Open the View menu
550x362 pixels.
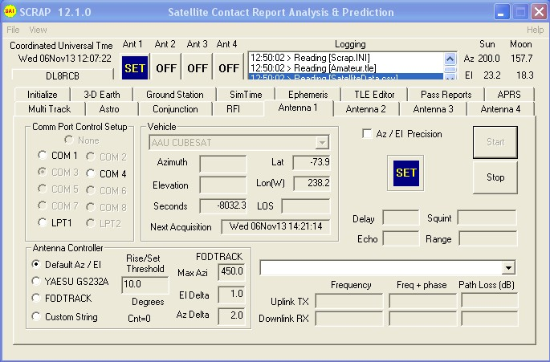[x=38, y=30]
